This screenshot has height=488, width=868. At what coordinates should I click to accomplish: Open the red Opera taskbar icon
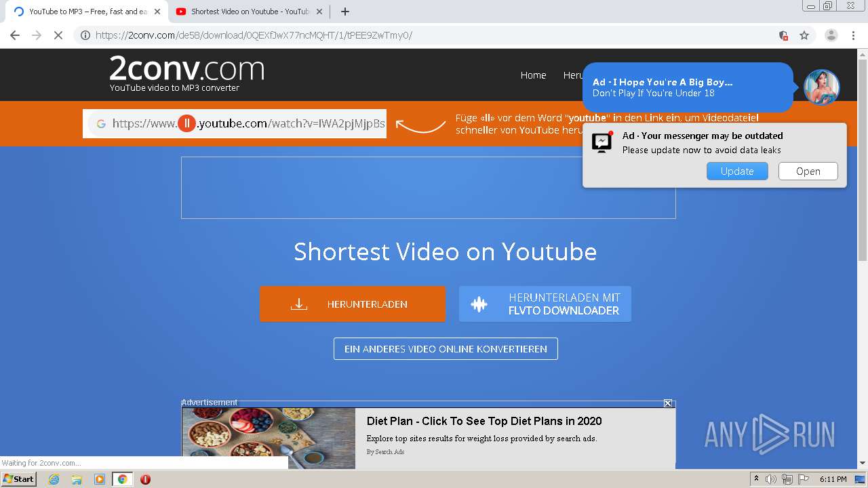[145, 479]
